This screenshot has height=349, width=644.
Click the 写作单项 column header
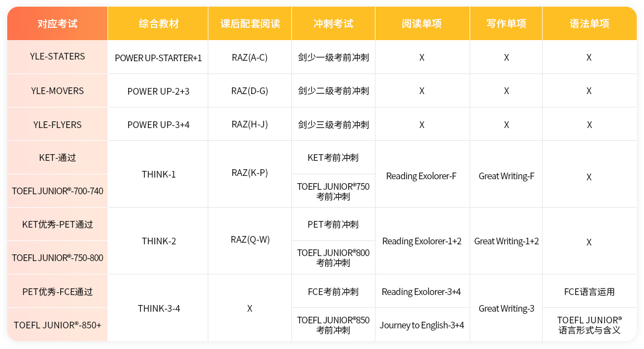tap(506, 24)
